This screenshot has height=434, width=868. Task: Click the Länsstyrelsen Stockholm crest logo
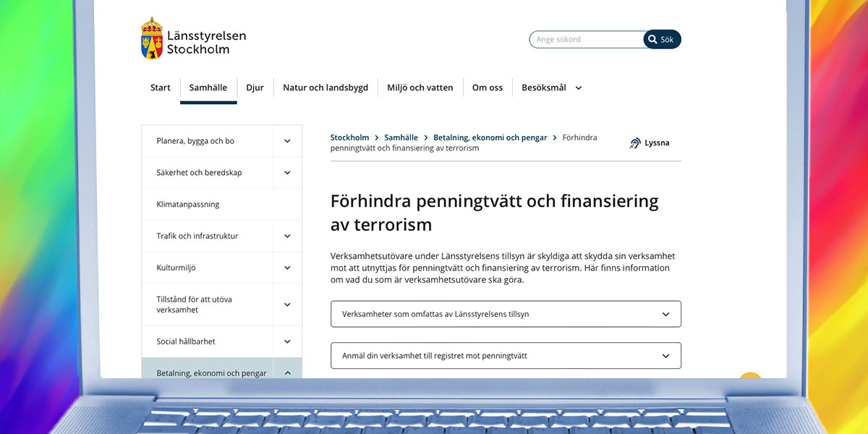pyautogui.click(x=152, y=38)
